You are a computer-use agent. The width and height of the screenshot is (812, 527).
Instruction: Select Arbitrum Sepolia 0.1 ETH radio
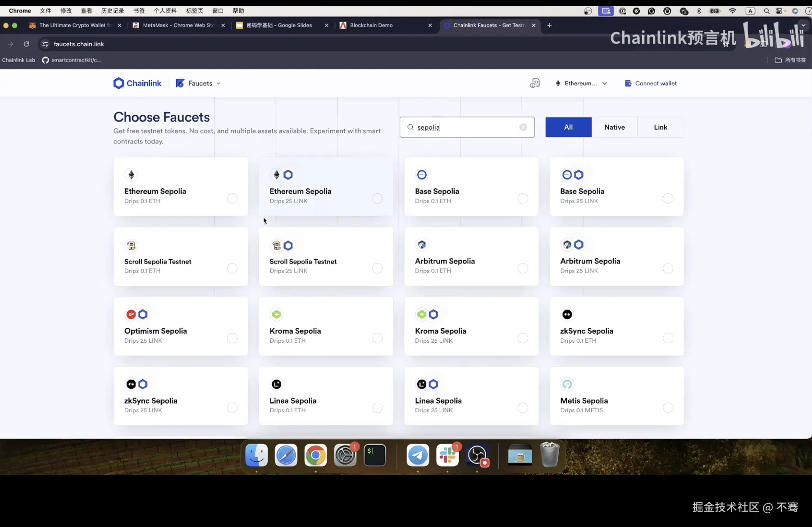click(523, 268)
